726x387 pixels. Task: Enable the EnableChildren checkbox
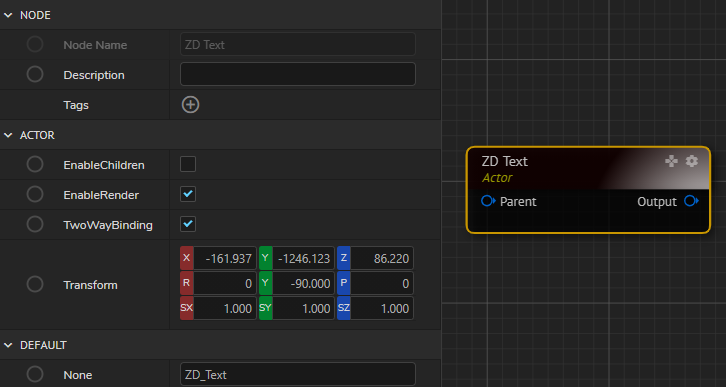coord(188,164)
